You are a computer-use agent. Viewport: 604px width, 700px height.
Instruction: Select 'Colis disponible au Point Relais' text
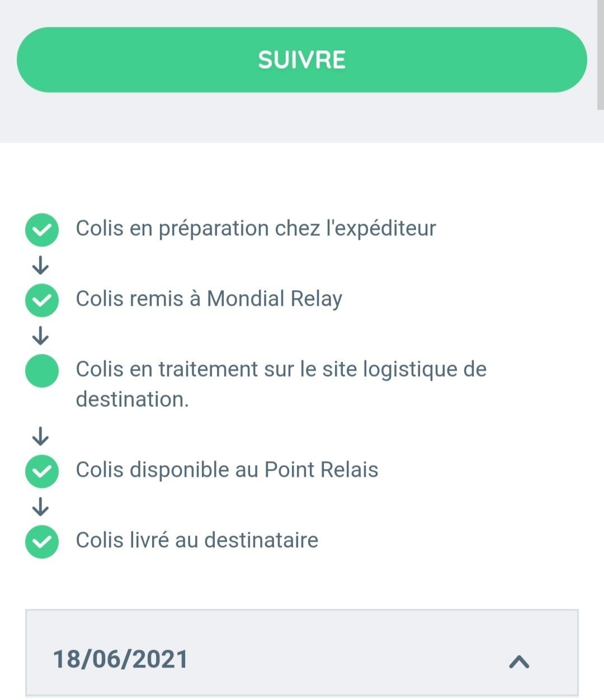pos(226,470)
